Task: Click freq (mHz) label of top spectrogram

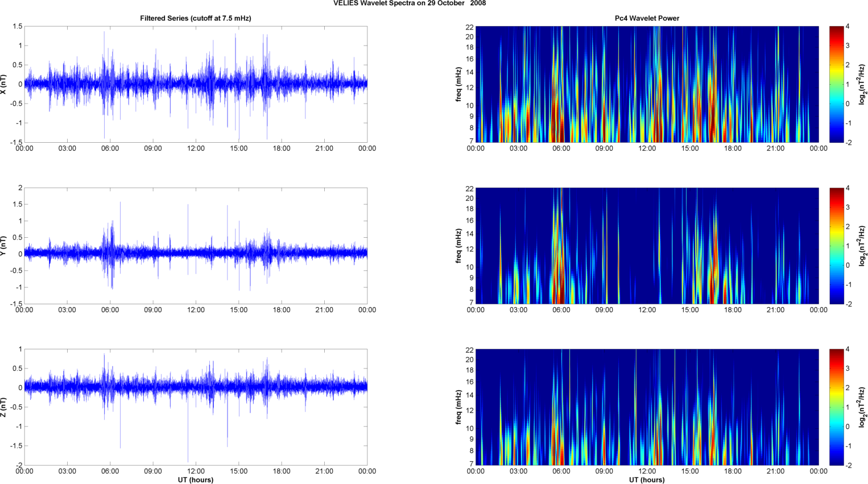Action: [458, 84]
